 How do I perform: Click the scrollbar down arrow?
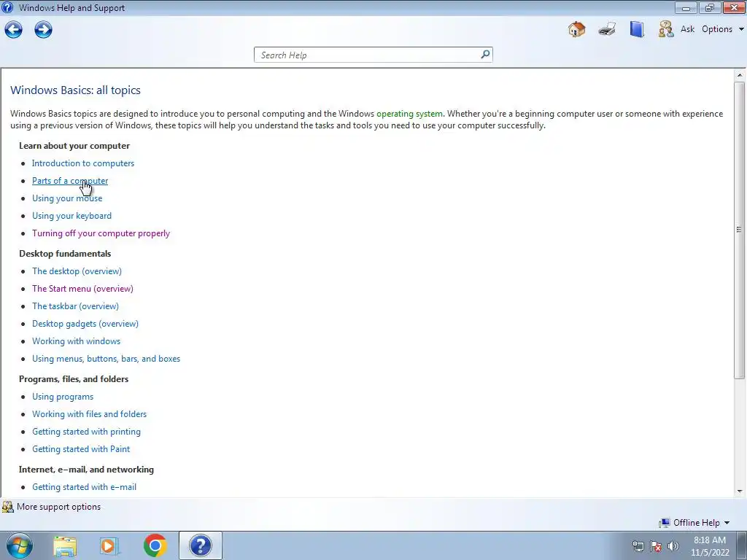pyautogui.click(x=740, y=491)
